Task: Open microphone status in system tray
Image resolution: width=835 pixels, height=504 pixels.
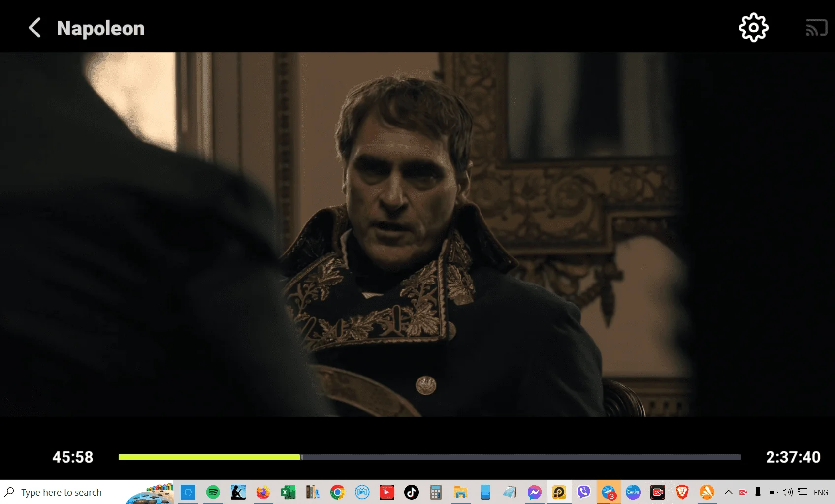Action: coord(758,492)
